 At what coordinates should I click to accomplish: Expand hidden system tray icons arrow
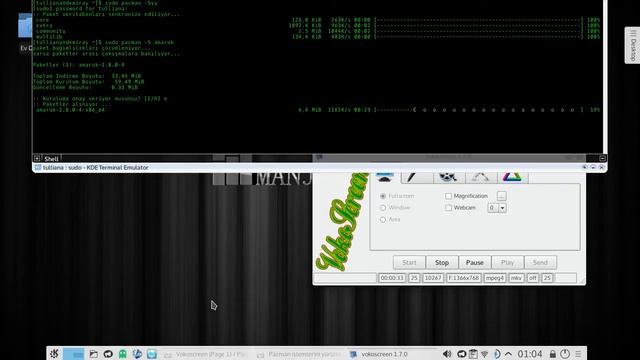(508, 354)
